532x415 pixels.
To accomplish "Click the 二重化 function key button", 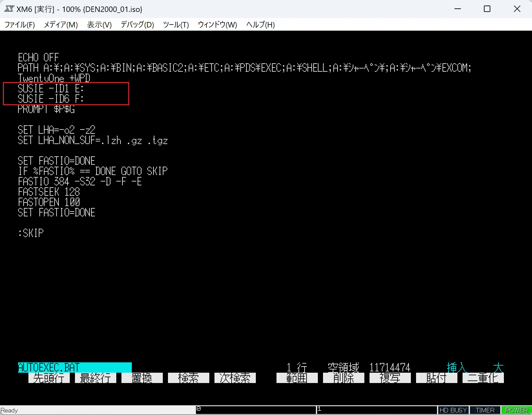I will [483, 378].
